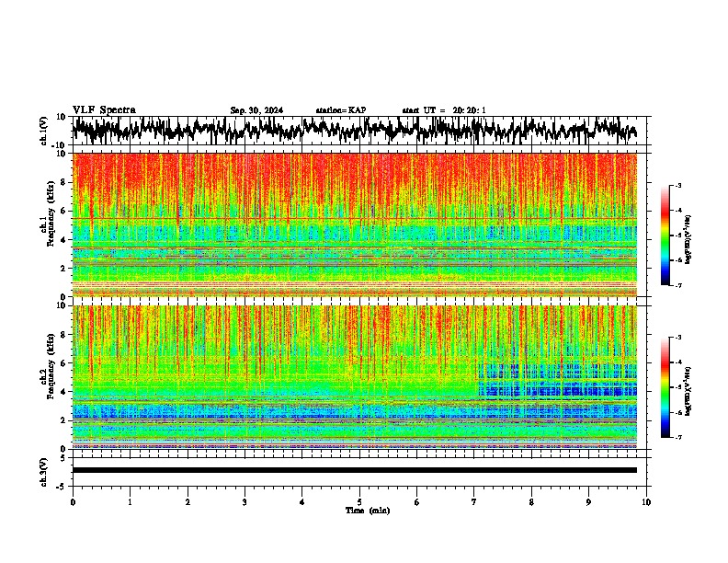Click time axis tick label "7"
The image size is (728, 563).
[474, 502]
